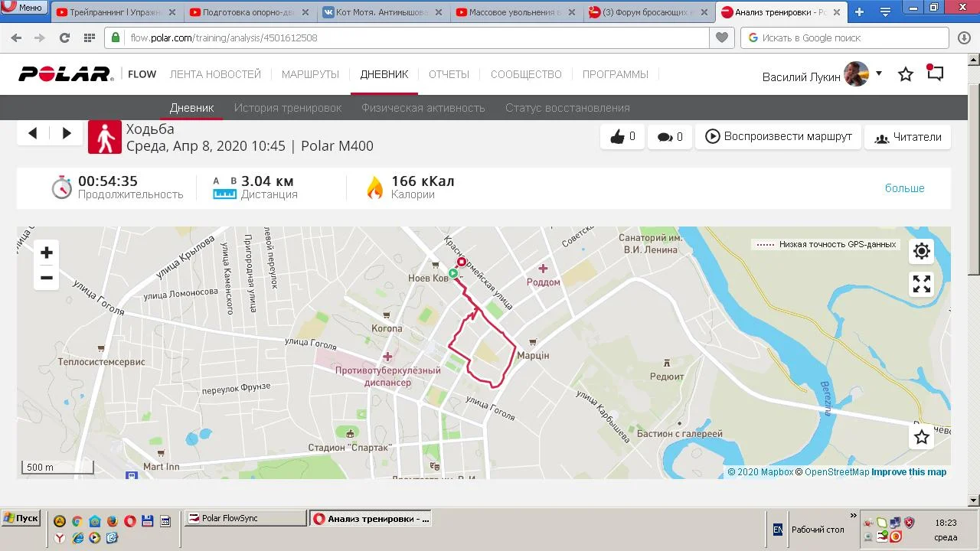980x551 pixels.
Task: Go to the next training session
Action: (x=67, y=133)
